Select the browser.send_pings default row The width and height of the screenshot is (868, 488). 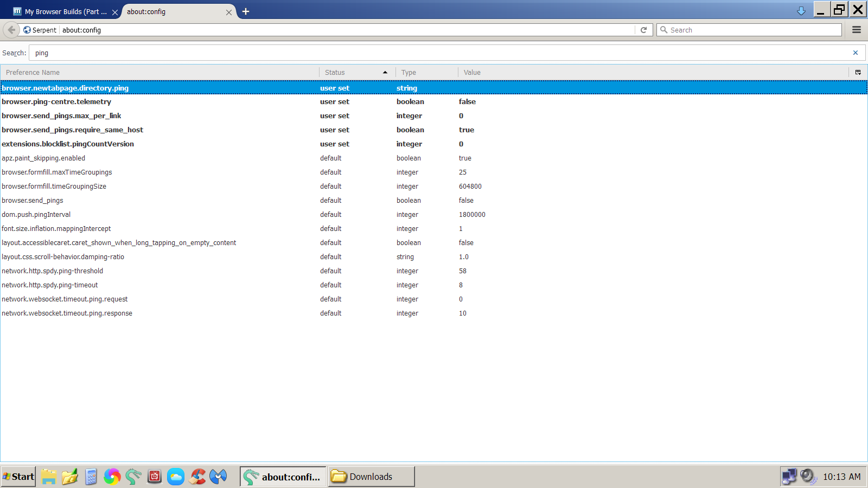click(x=434, y=201)
